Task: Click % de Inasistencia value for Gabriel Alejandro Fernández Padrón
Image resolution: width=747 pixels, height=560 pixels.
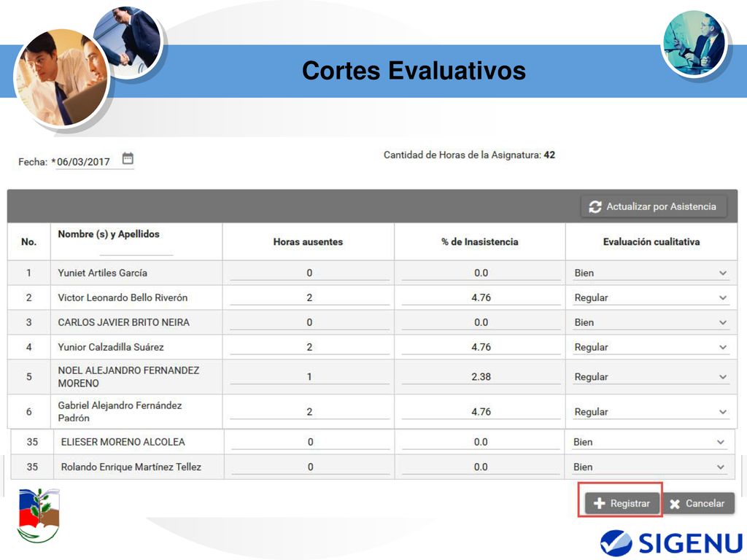Action: (x=481, y=412)
